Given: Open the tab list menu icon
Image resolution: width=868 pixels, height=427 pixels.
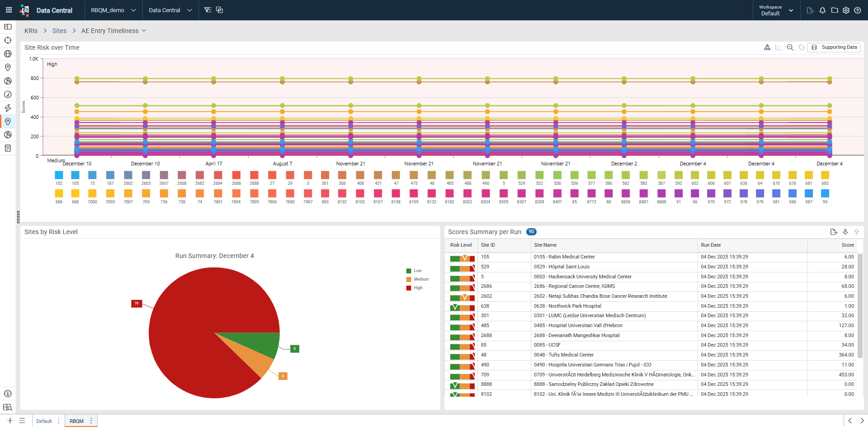Looking at the screenshot, I should coord(22,421).
